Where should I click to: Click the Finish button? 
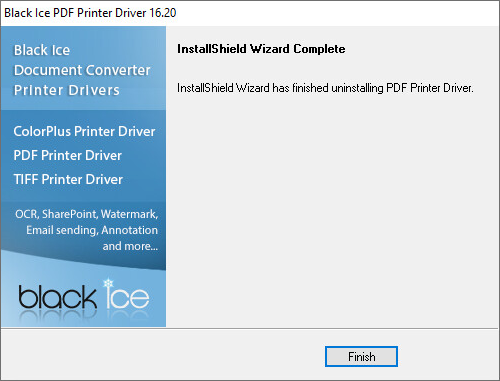[x=361, y=356]
